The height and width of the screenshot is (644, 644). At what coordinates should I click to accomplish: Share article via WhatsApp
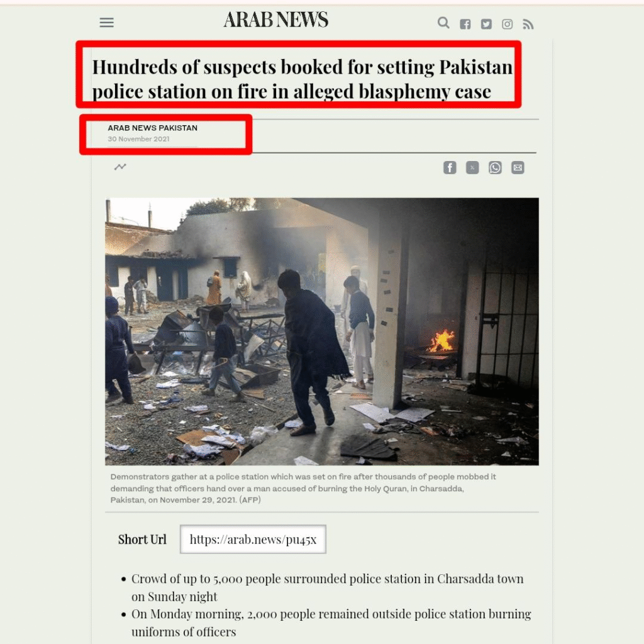495,167
